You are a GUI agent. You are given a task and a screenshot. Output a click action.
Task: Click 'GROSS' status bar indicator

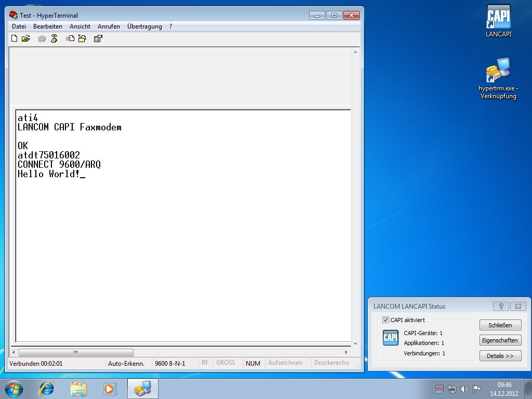pos(225,363)
